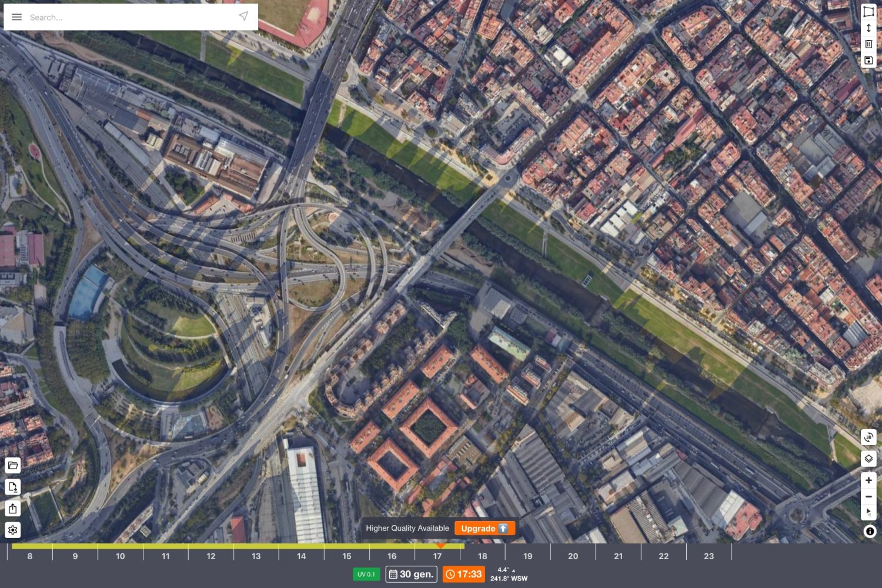Click the location arrow to find my position

tap(243, 16)
